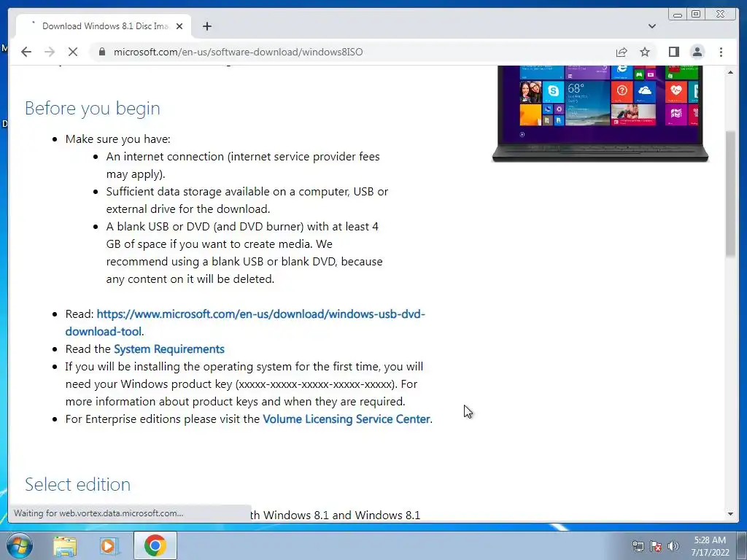Select the Download Windows 8.1 Disc Image tab
The width and height of the screenshot is (747, 560).
(x=104, y=26)
